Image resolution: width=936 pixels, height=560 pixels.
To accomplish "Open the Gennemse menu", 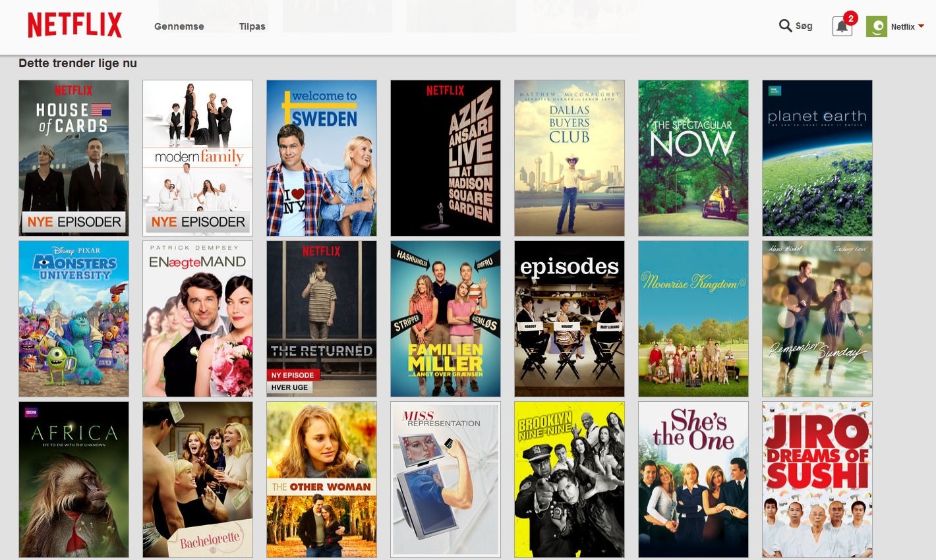I will [x=179, y=26].
